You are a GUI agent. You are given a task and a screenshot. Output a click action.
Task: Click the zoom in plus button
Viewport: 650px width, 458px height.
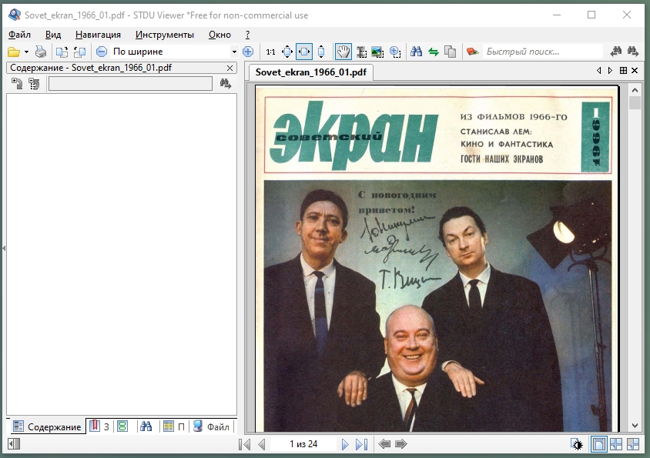248,52
